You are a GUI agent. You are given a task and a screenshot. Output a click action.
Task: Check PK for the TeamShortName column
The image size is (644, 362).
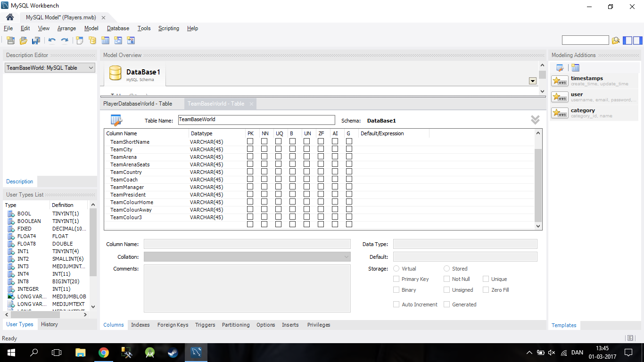coord(250,141)
